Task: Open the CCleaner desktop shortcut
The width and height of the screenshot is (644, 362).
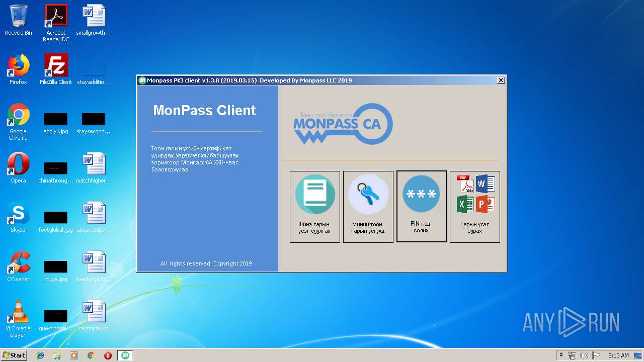Action: tap(18, 266)
